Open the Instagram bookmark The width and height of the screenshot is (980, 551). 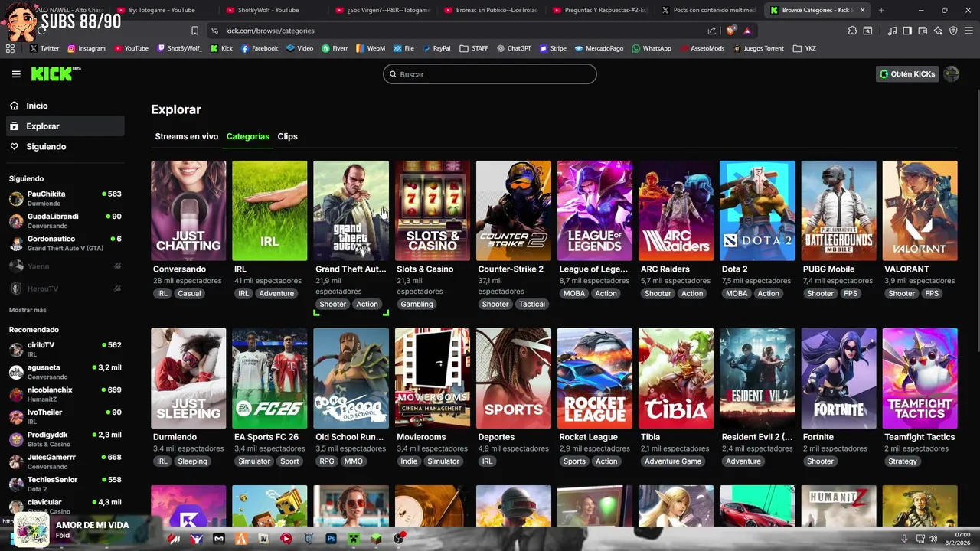click(87, 48)
